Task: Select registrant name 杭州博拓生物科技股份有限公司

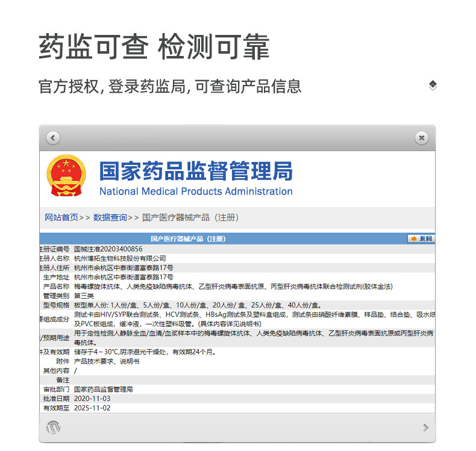Action: point(120,258)
